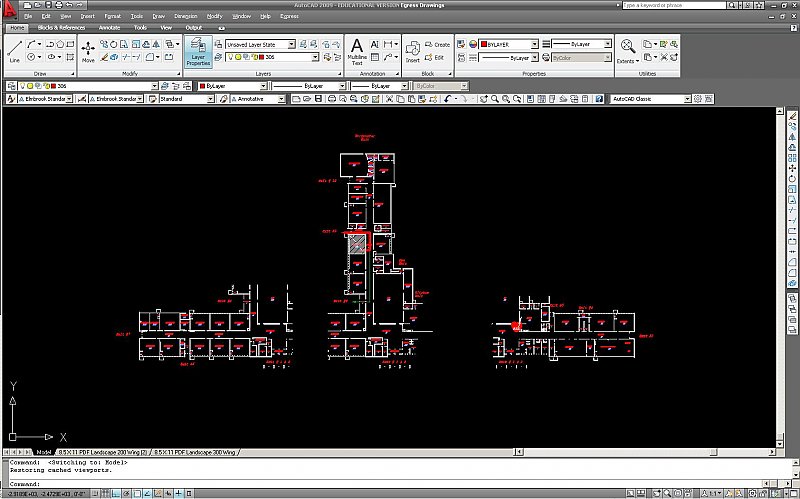Open Layer Properties manager
This screenshot has height=499, width=800.
(x=198, y=52)
